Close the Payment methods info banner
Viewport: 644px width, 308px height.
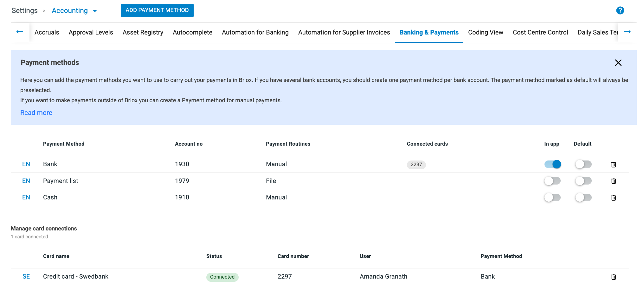click(x=618, y=63)
